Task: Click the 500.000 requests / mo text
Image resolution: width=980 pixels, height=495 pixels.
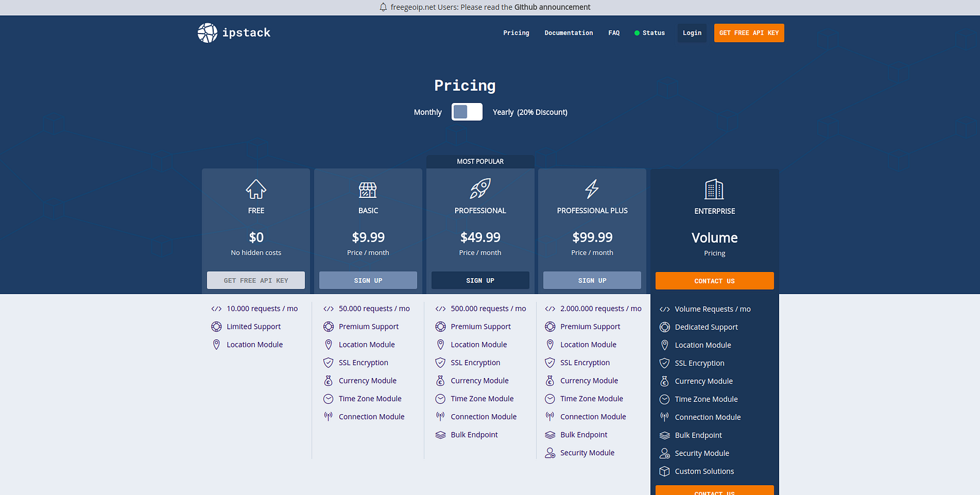Action: point(488,309)
